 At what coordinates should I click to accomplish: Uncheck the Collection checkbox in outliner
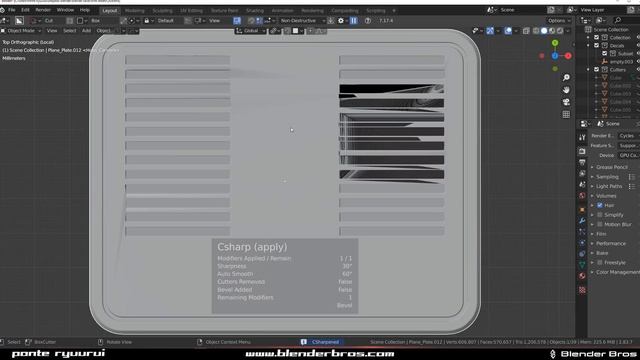[596, 37]
